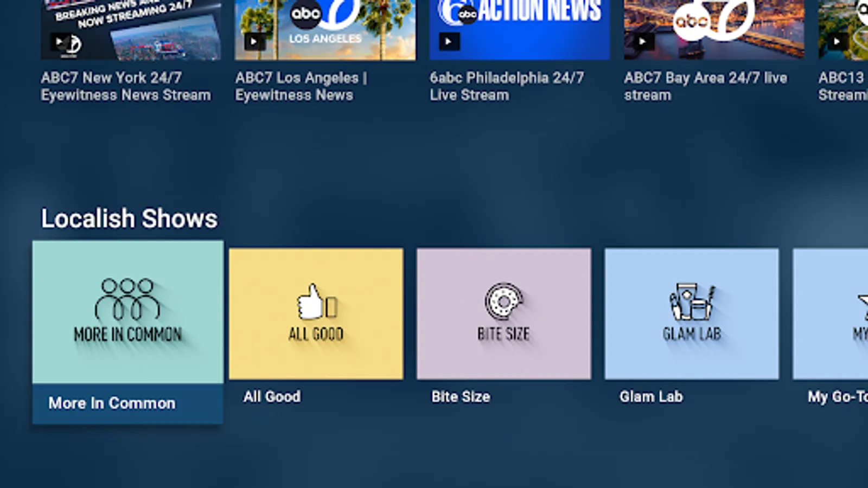Open the 'Bite Size' show label

[x=461, y=397]
